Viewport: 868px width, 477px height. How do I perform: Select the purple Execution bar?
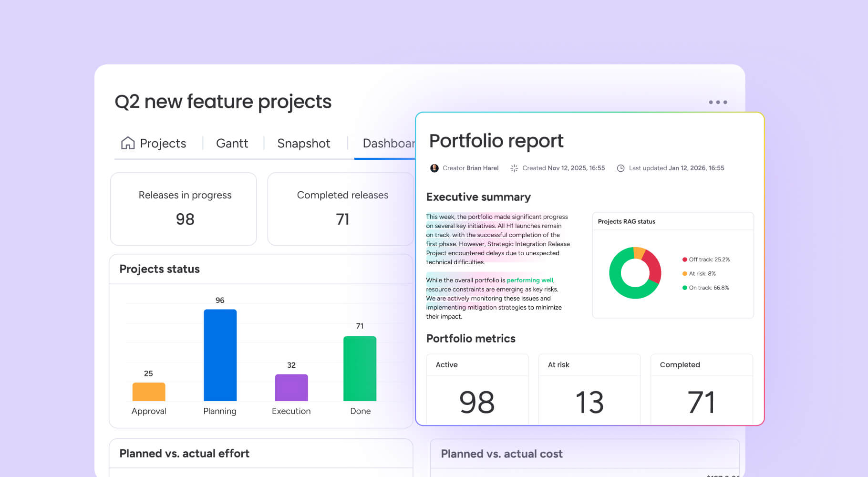[x=291, y=387]
